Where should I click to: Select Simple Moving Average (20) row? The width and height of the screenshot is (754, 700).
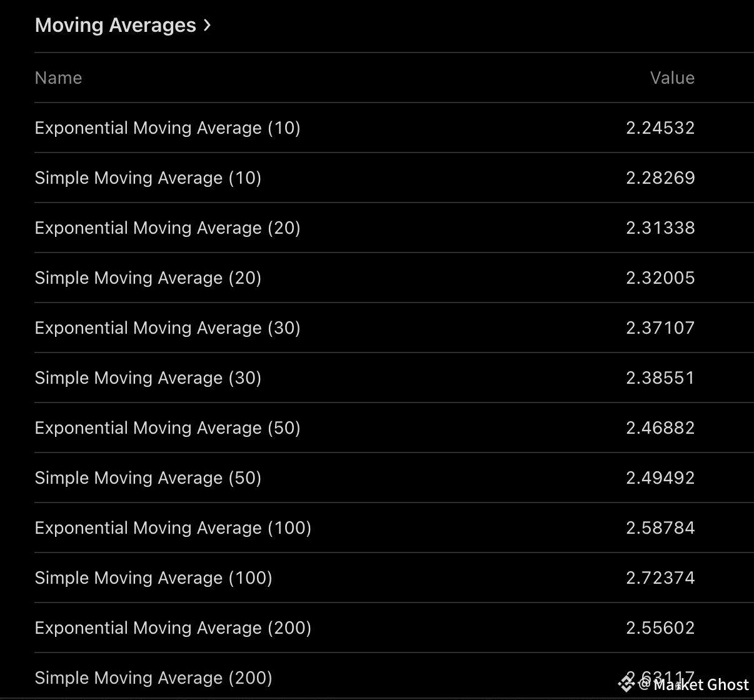tap(394, 277)
